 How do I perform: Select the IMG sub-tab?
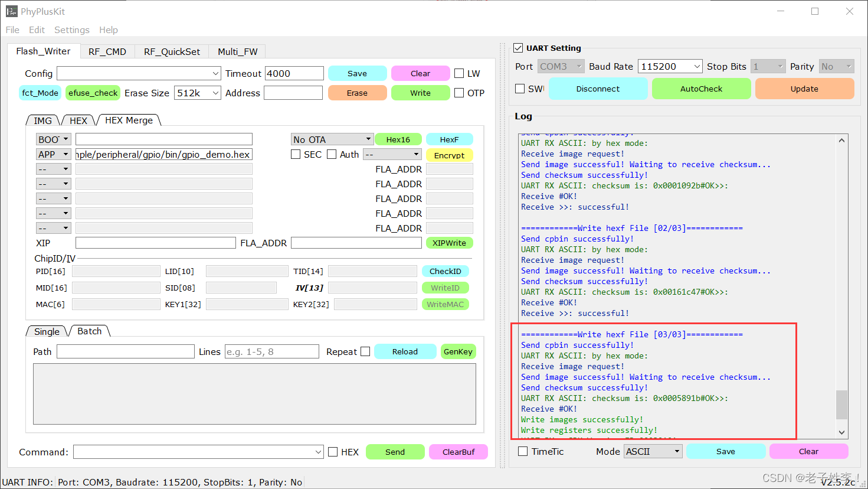tap(43, 120)
